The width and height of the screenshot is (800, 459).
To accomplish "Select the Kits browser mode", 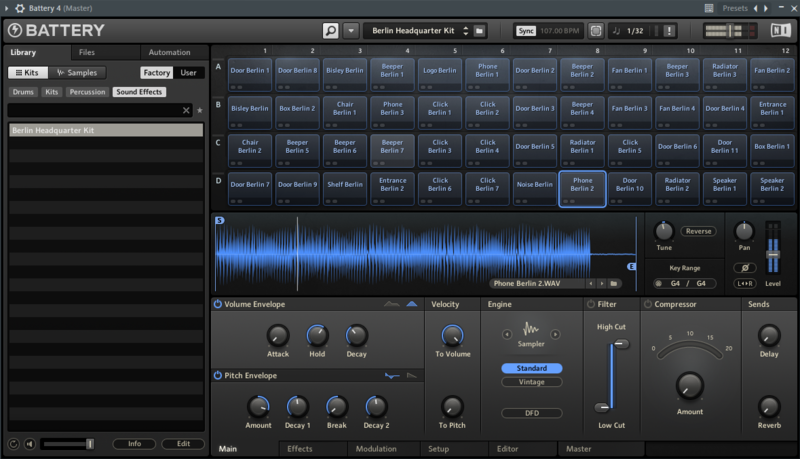I will pos(28,72).
